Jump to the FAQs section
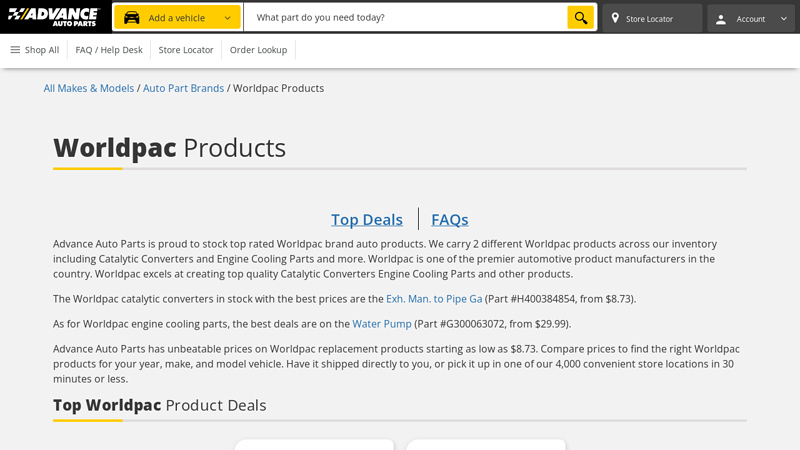 (449, 219)
